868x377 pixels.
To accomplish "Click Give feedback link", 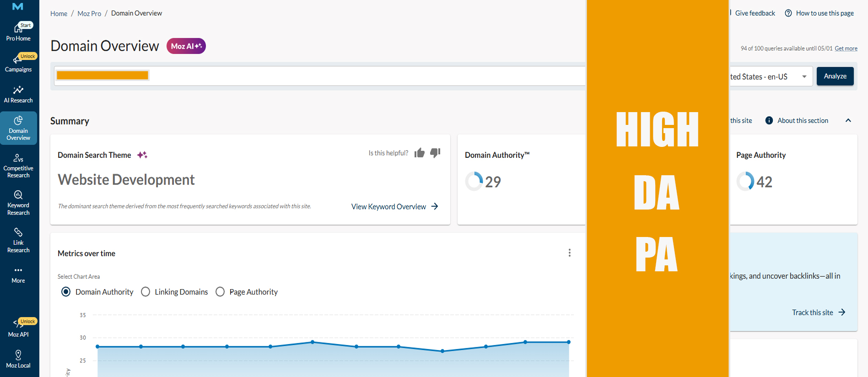I will pos(755,13).
